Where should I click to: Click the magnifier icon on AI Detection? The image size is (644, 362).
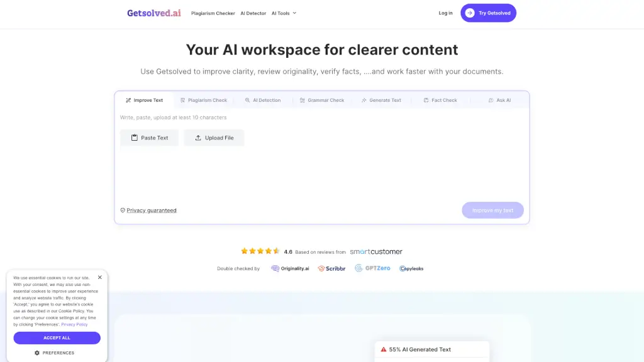[x=247, y=100]
